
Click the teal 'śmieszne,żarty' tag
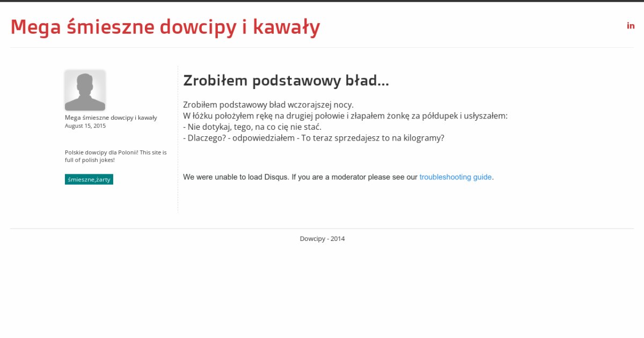(89, 180)
